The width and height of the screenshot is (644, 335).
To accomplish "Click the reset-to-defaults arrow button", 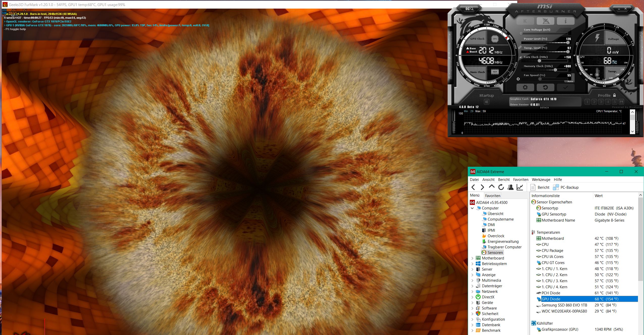I will click(545, 87).
